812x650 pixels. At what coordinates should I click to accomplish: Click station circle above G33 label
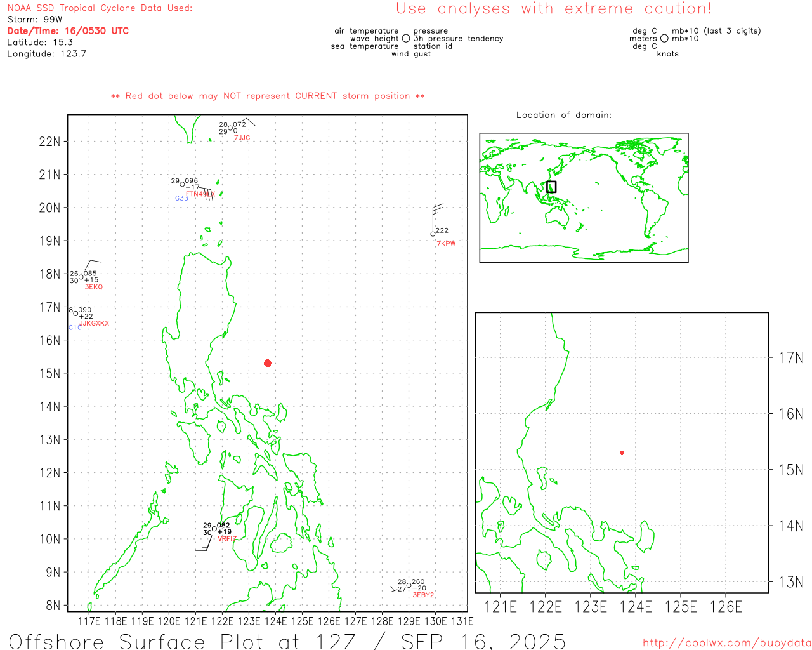pos(183,185)
